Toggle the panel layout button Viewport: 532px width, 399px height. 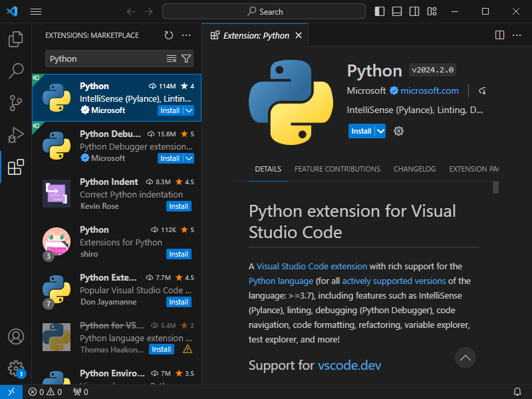click(x=397, y=11)
